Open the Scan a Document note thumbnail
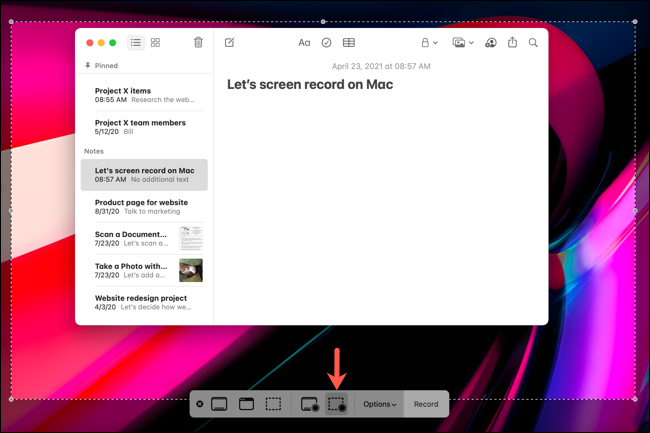Screen dimensions: 650x433 point(190,238)
